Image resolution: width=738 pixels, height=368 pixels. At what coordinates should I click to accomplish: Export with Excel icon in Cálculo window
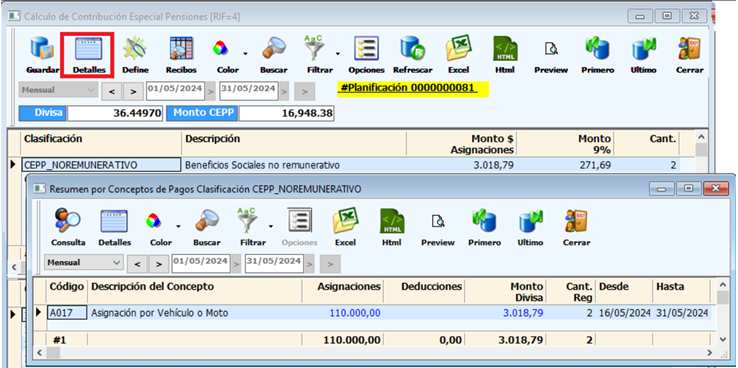pos(458,49)
